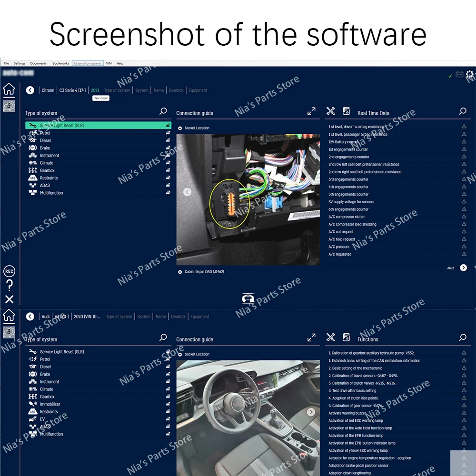Open the VIN menu
Viewport: 476px width, 476px height.
tap(109, 63)
